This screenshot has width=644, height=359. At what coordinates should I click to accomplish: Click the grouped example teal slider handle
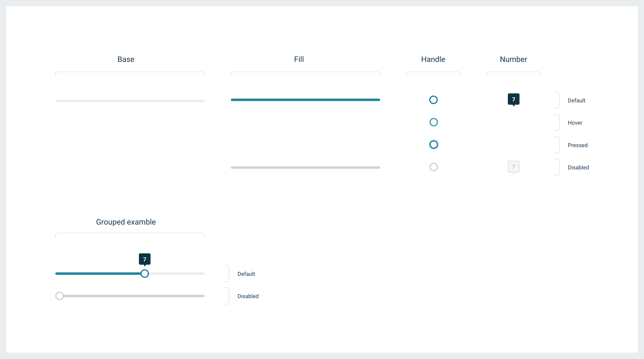click(x=145, y=273)
